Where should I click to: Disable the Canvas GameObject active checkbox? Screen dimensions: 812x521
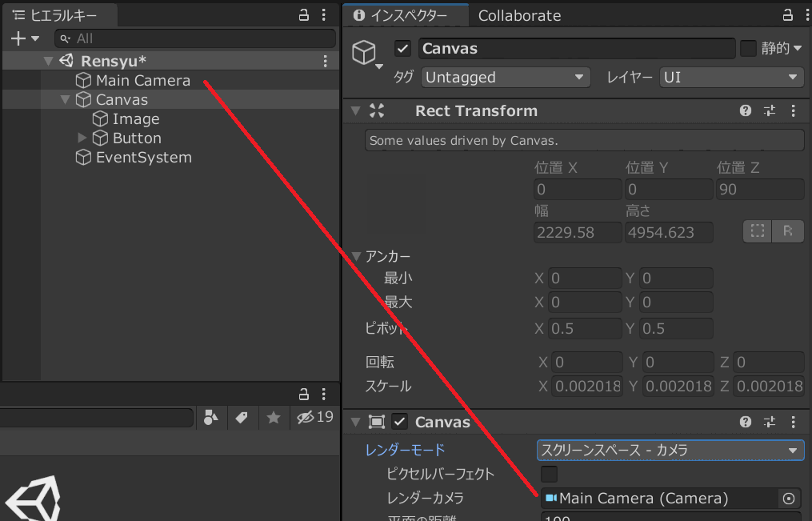tap(403, 49)
